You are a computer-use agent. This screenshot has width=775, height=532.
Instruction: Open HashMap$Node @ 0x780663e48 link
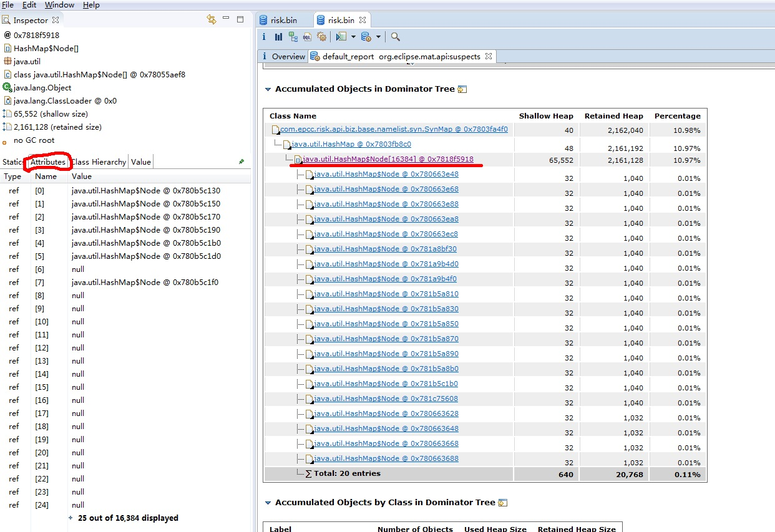[x=386, y=175]
